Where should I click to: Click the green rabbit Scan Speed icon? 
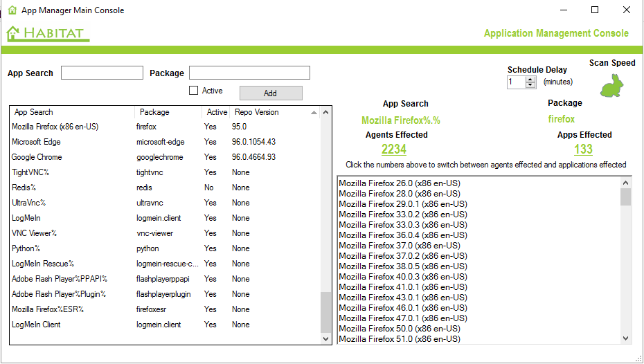(611, 85)
